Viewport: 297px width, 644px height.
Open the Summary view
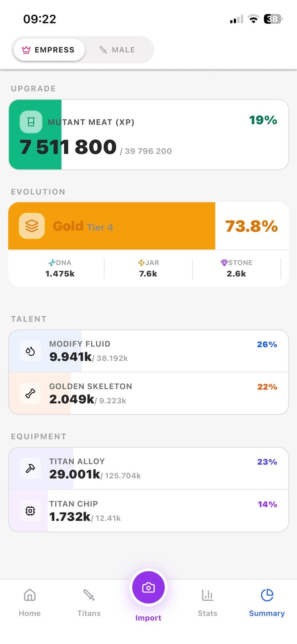[x=266, y=603]
